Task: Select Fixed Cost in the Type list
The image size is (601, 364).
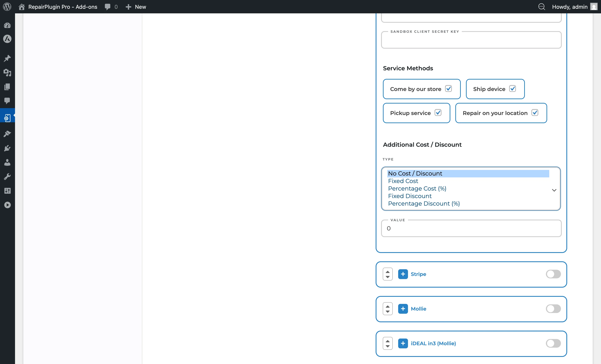Action: (403, 181)
